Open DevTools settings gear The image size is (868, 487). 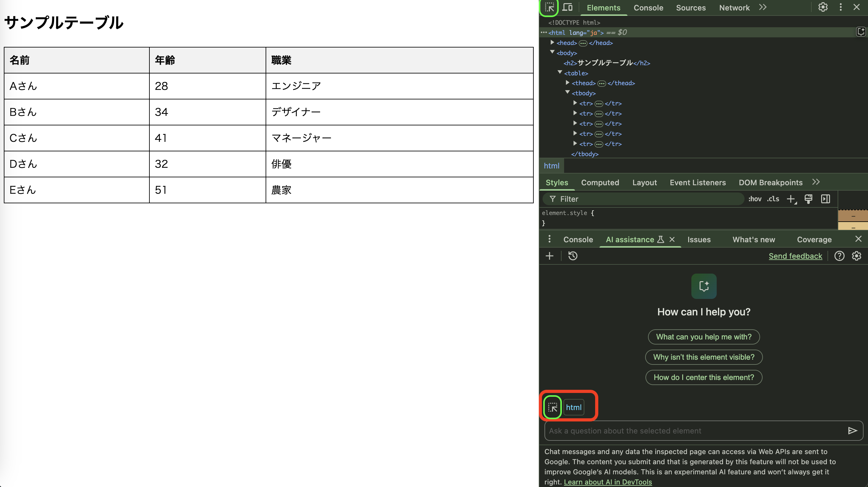tap(822, 7)
